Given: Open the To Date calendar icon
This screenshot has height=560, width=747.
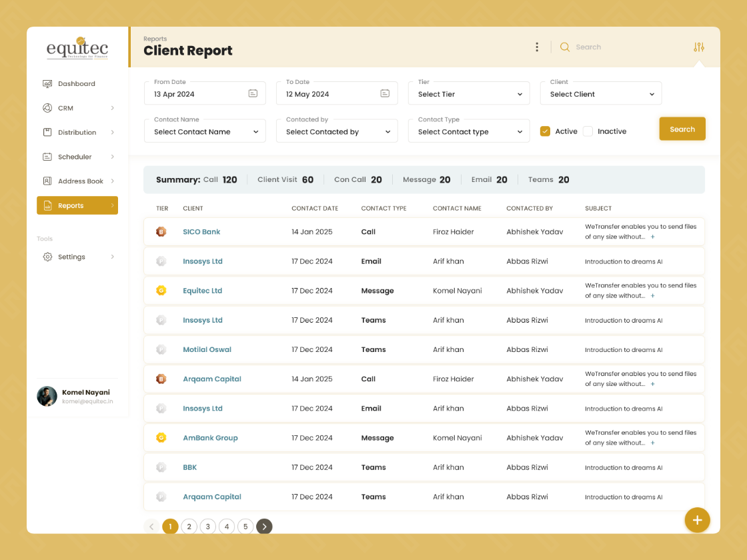Looking at the screenshot, I should pos(385,93).
